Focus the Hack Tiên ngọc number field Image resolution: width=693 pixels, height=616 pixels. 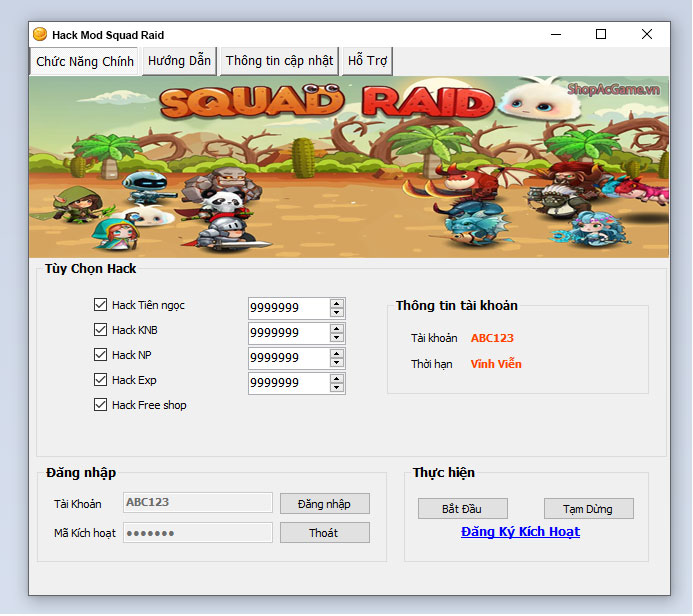point(289,308)
